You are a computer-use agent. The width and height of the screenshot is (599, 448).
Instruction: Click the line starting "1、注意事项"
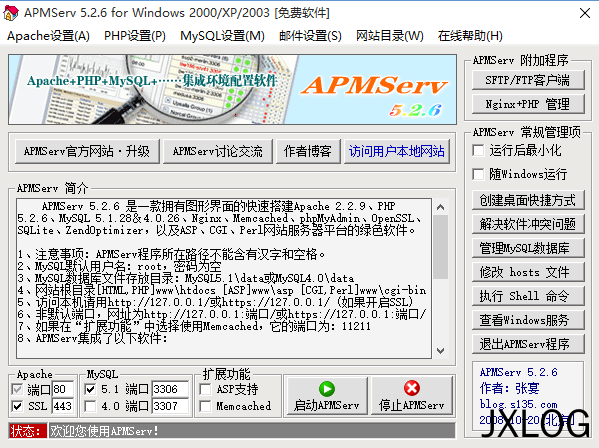[171, 254]
